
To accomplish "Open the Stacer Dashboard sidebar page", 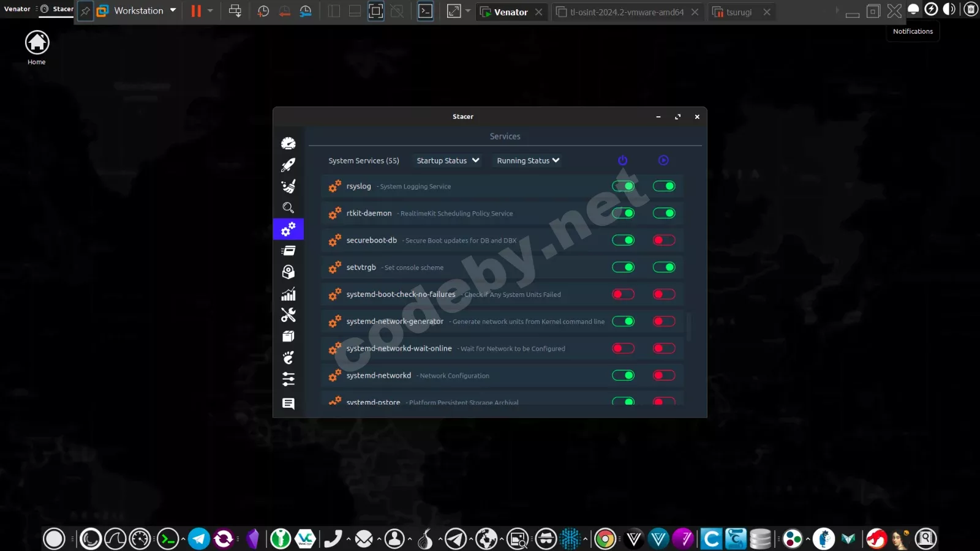I will point(288,143).
